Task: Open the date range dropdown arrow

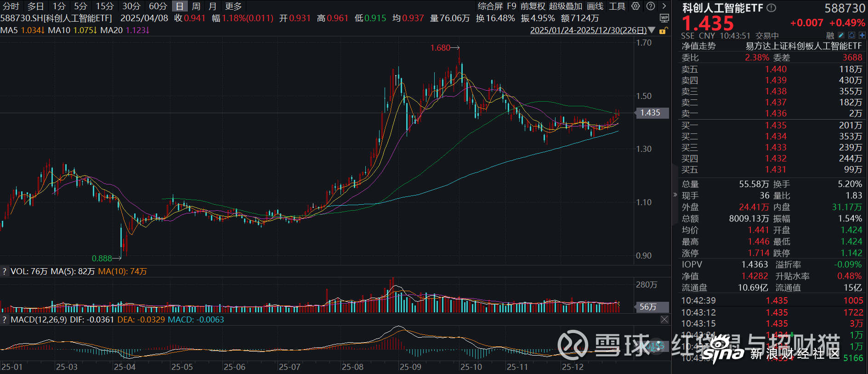Action: point(652,30)
